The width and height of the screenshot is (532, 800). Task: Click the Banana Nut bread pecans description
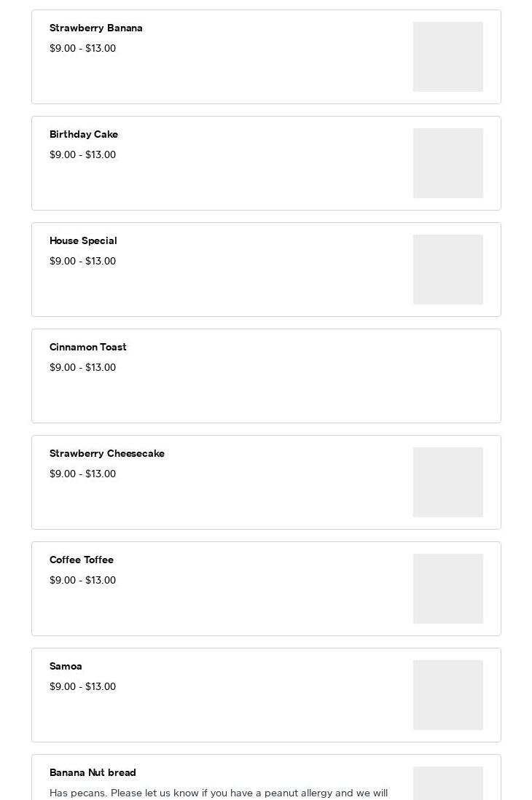tap(218, 793)
